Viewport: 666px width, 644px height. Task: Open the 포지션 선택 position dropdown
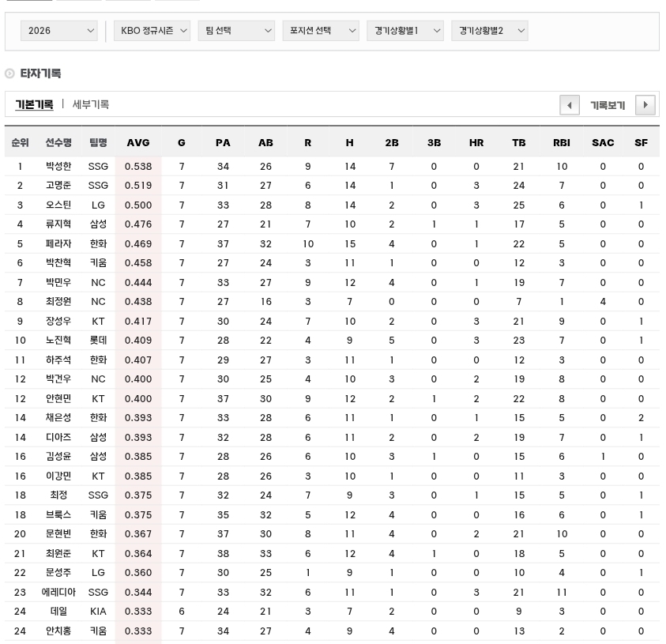pyautogui.click(x=320, y=31)
